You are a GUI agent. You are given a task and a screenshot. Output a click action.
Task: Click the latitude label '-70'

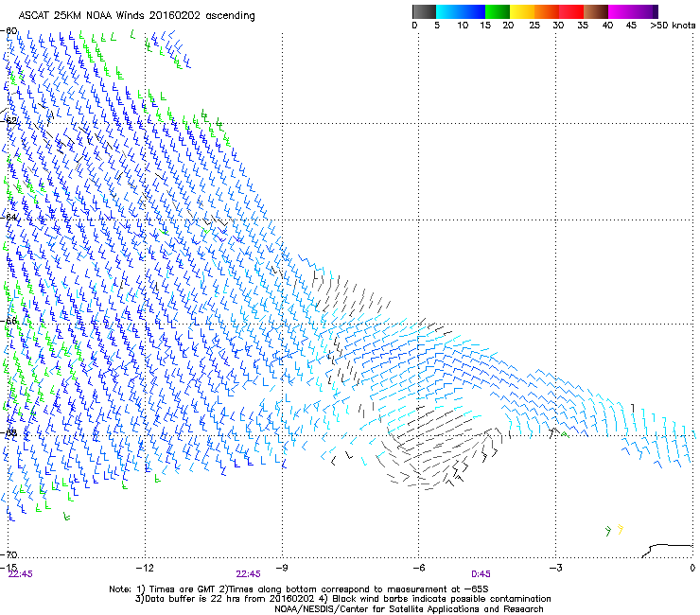click(9, 554)
